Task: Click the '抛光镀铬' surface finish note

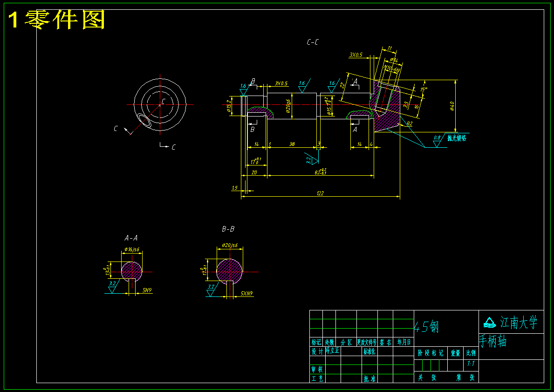Action: (457, 138)
